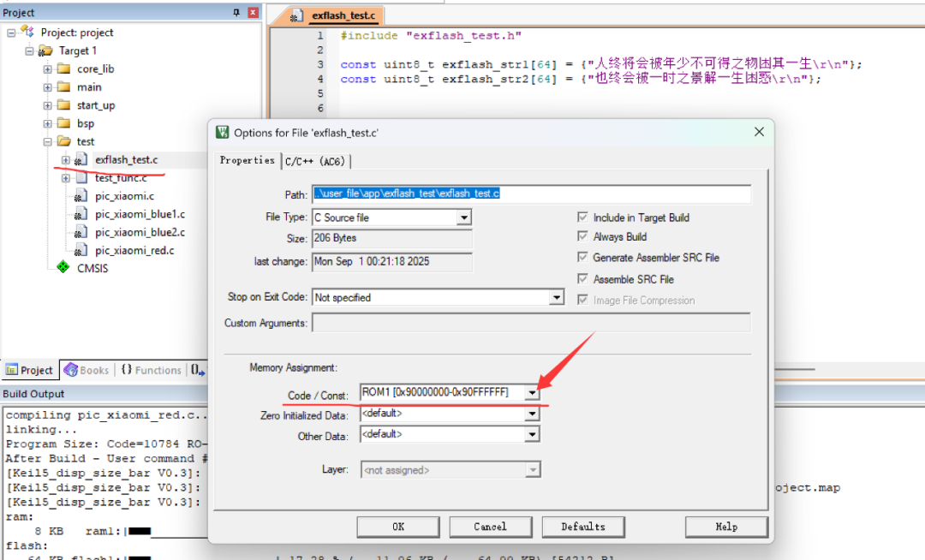Viewport: 925px width, 560px height.
Task: Open the Books panel tab icon
Action: coord(71,370)
